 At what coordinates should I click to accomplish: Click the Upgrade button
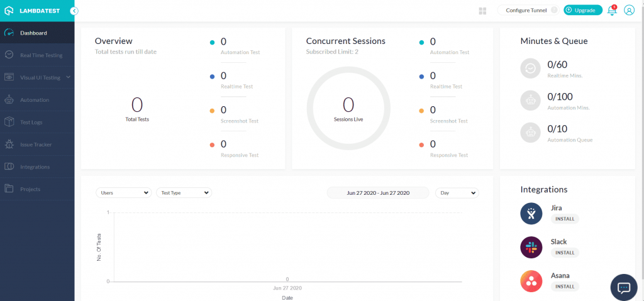coord(582,10)
